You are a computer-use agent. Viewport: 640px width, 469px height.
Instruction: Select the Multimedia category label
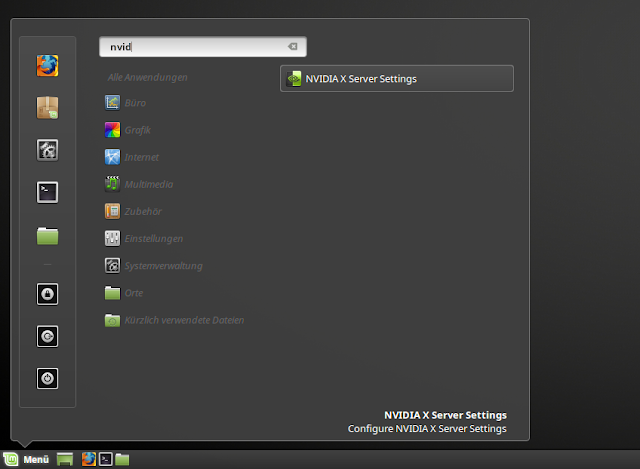[x=149, y=184]
